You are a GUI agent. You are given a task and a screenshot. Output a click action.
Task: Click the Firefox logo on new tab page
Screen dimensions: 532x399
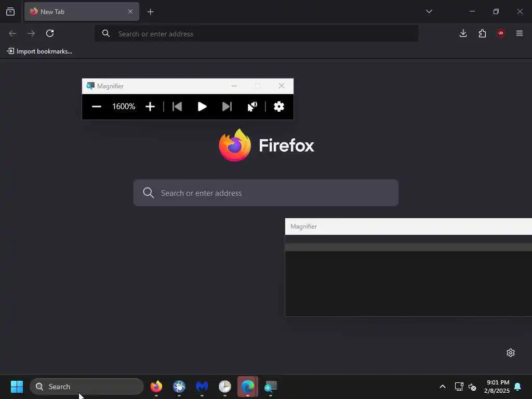(x=235, y=145)
